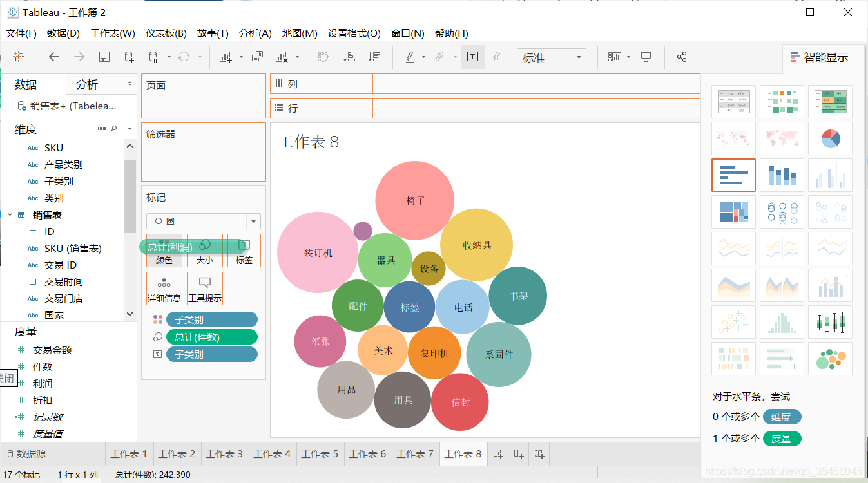The width and height of the screenshot is (868, 483).
Task: Click the 收纳具 bubble in the chart
Action: 476,245
